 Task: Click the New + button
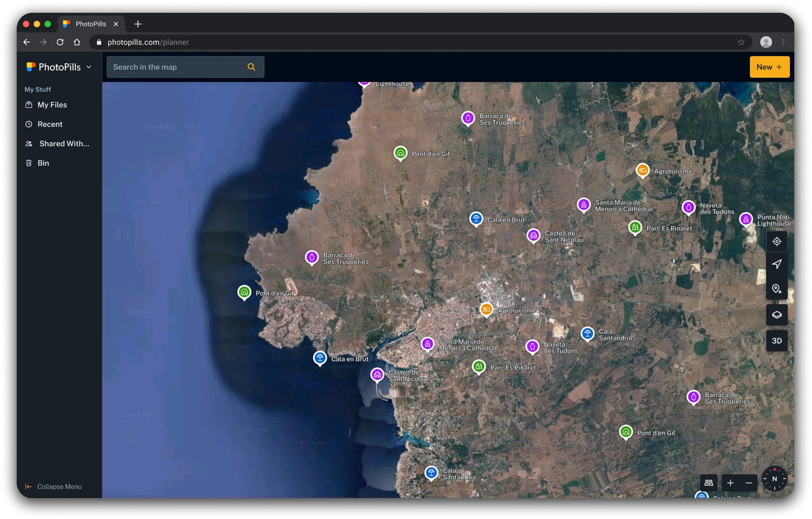tap(769, 67)
